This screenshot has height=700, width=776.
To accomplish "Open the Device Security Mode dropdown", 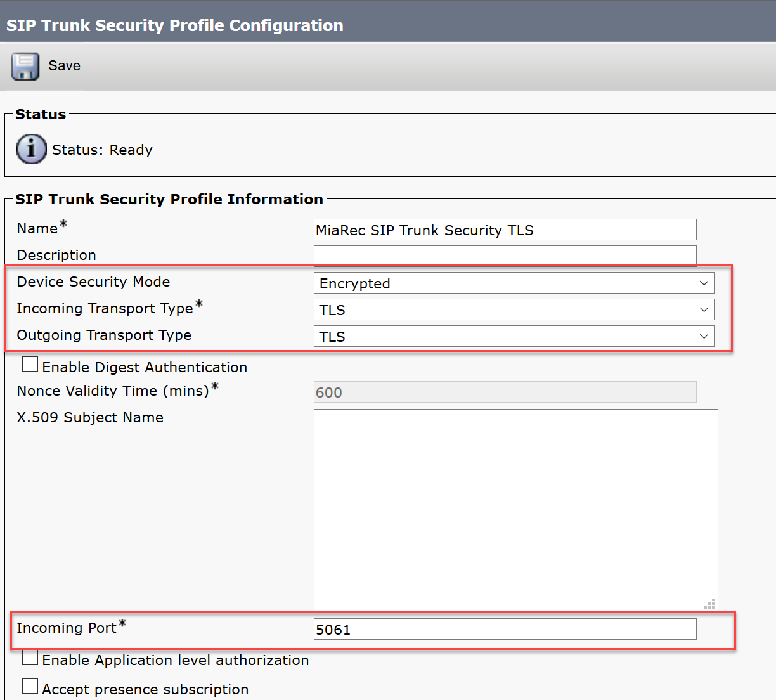I will point(514,283).
